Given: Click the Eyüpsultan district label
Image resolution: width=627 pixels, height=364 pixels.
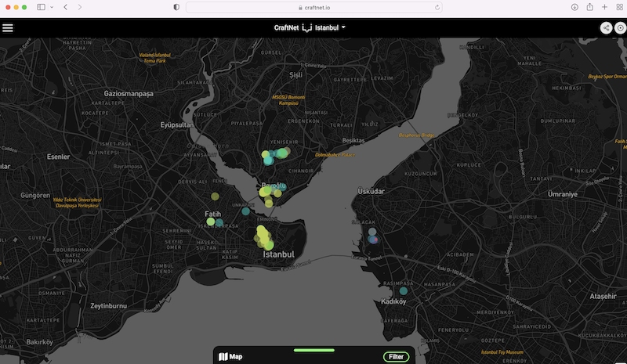Looking at the screenshot, I should (x=177, y=125).
